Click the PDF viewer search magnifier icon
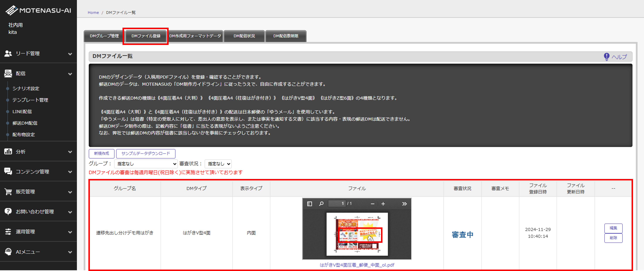The width and height of the screenshot is (644, 271). (x=321, y=204)
